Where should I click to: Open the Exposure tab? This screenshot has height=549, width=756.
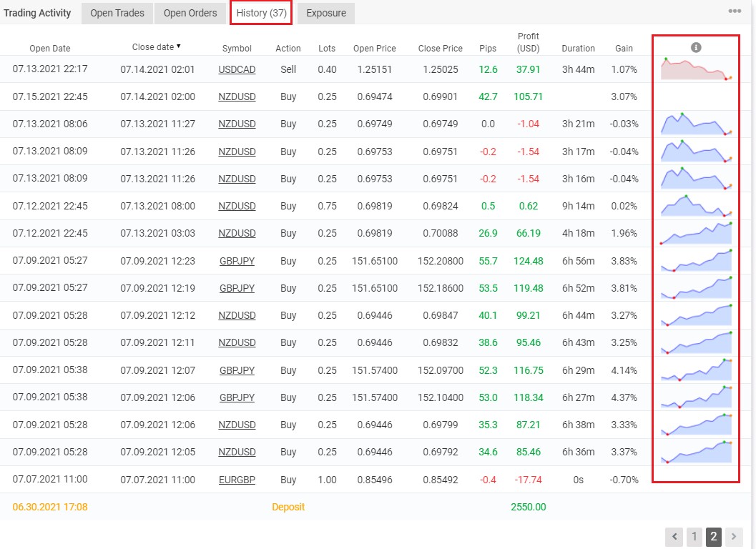tap(326, 13)
